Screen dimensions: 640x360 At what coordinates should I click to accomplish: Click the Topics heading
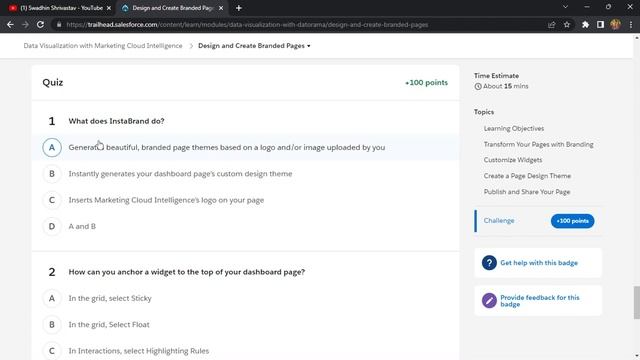tap(484, 112)
